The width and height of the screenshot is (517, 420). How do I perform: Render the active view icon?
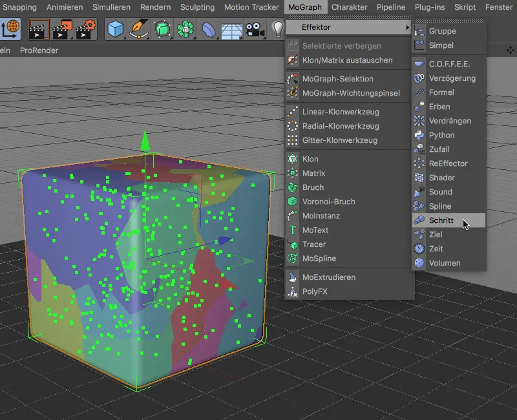(x=39, y=29)
